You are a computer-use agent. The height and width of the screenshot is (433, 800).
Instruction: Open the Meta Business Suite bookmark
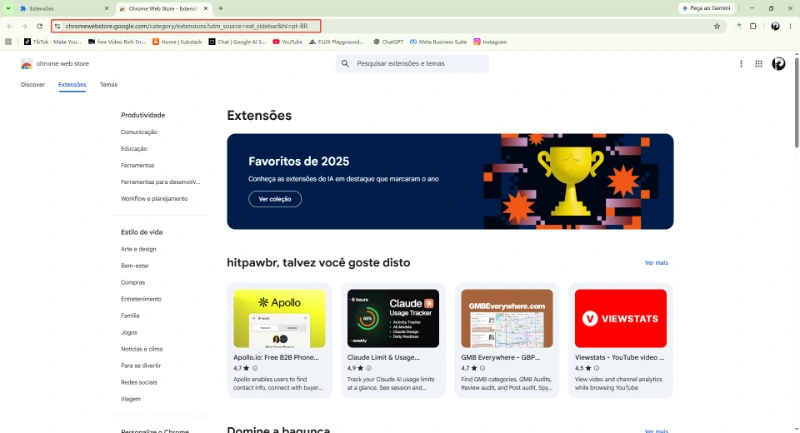(x=438, y=42)
